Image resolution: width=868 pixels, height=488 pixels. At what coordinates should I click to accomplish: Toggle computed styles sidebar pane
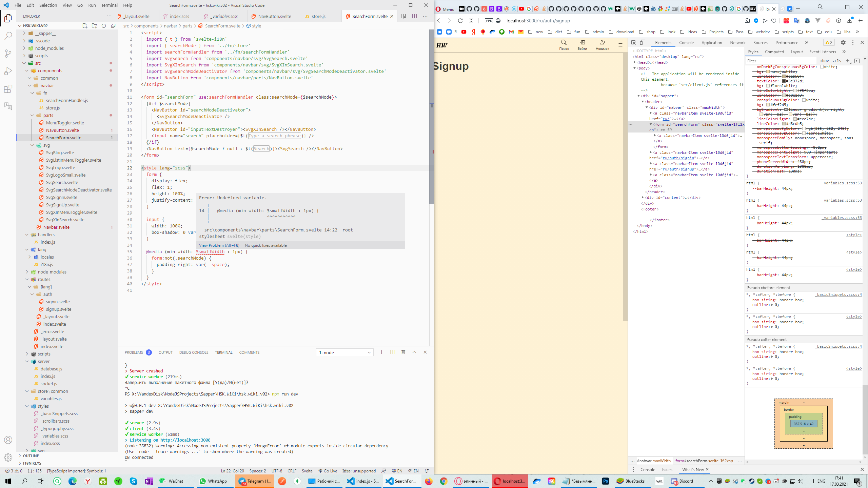tap(857, 61)
